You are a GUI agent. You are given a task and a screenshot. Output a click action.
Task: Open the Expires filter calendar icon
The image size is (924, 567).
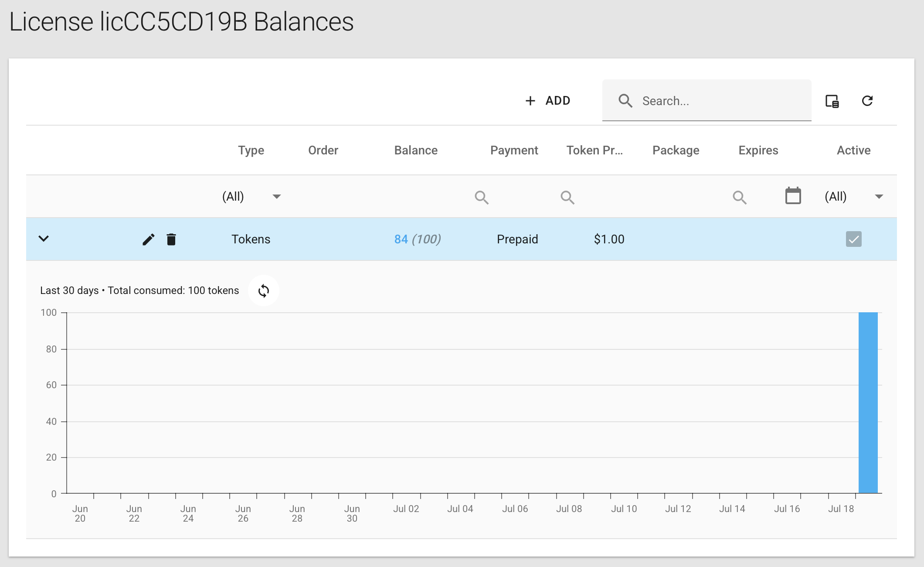pos(793,196)
